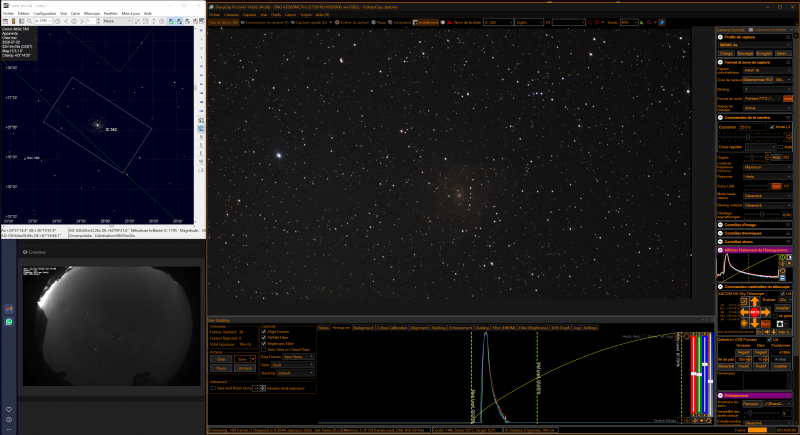Click the Unstack button in Live Stacking

[x=245, y=368]
